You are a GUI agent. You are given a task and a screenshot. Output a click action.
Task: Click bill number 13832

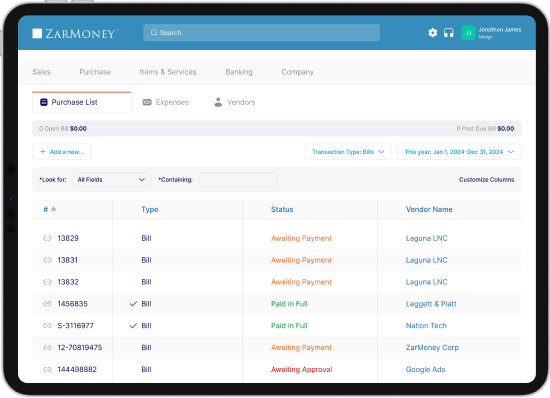(68, 282)
